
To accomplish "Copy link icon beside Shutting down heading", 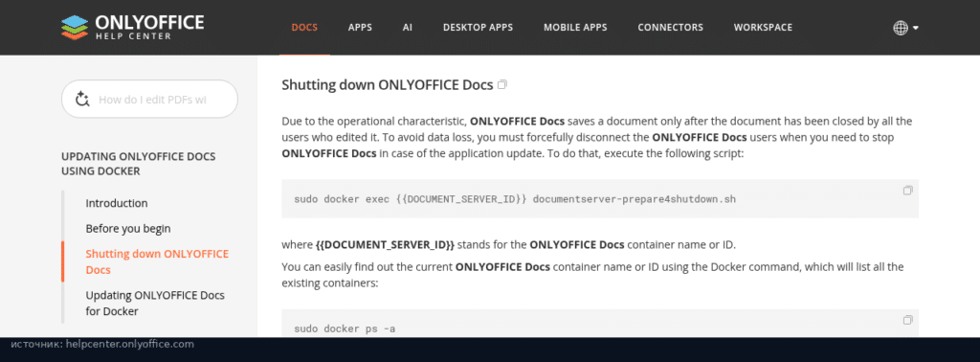I will click(x=502, y=84).
